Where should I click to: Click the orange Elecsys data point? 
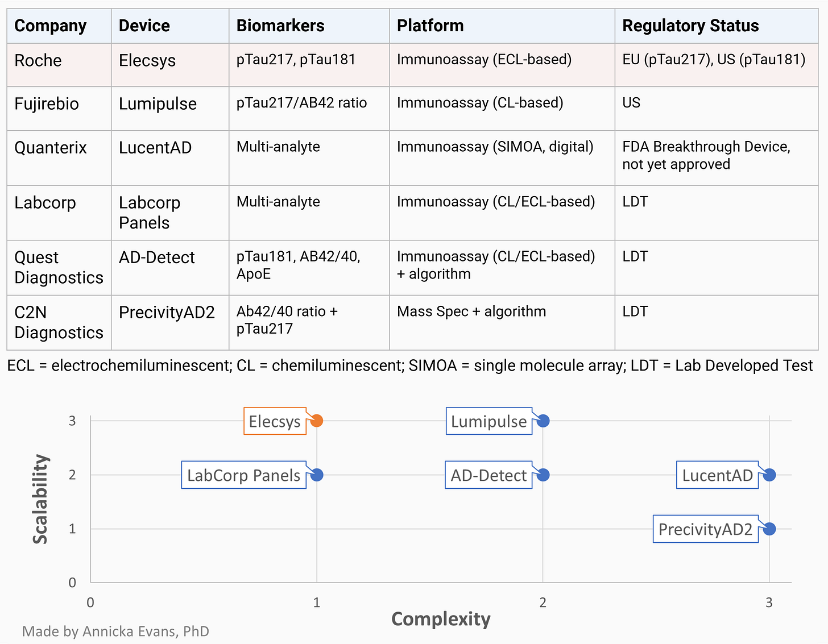317,421
